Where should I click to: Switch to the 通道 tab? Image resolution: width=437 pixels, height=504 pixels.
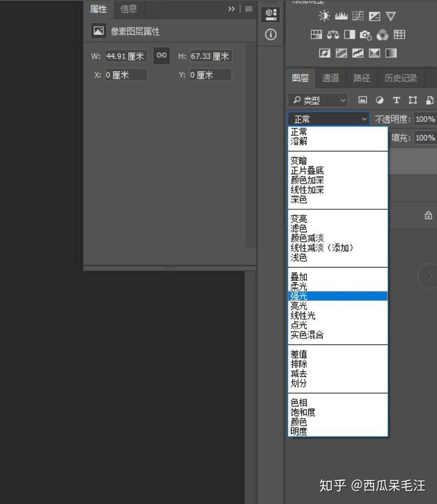tap(331, 78)
